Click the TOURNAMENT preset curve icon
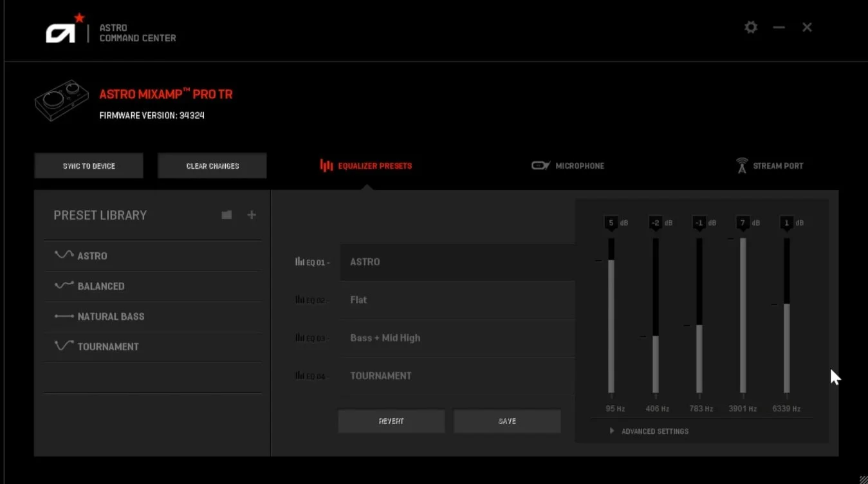 coord(64,346)
